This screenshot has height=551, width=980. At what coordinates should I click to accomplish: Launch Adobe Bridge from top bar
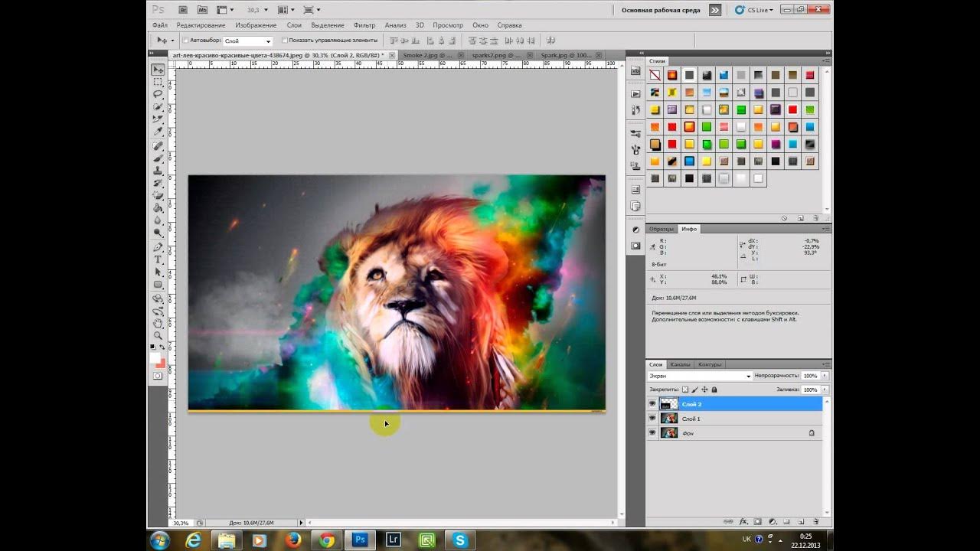tap(182, 10)
